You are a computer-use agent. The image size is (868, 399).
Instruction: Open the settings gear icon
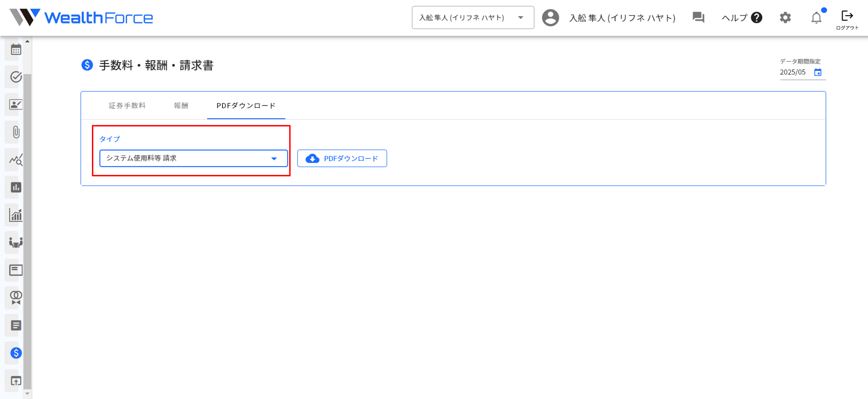pos(785,18)
